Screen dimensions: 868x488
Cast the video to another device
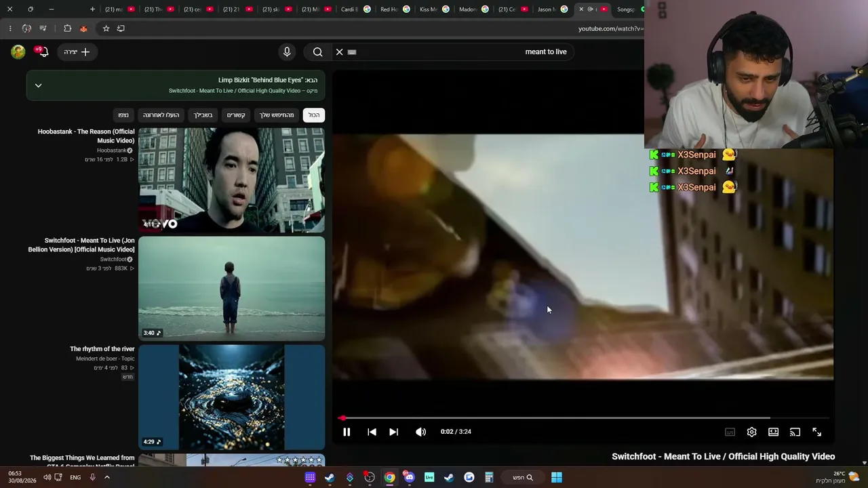(x=795, y=432)
